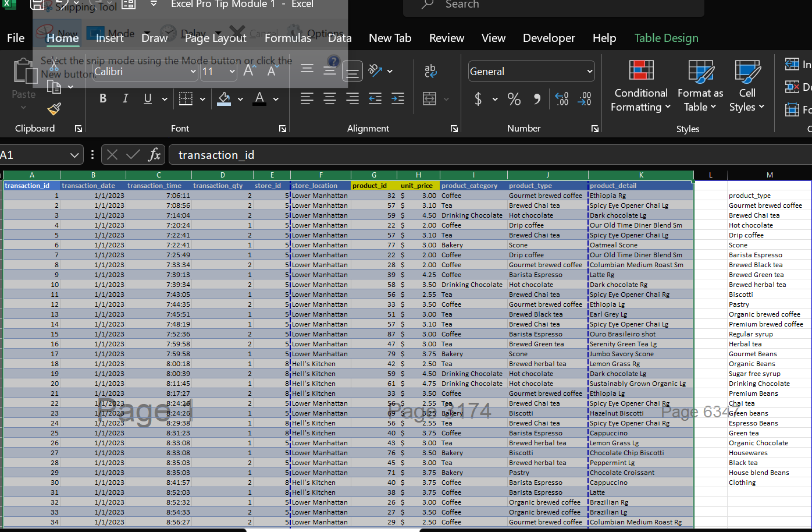Open underline style dropdown arrow
Image resolution: width=812 pixels, height=532 pixels.
tap(165, 99)
